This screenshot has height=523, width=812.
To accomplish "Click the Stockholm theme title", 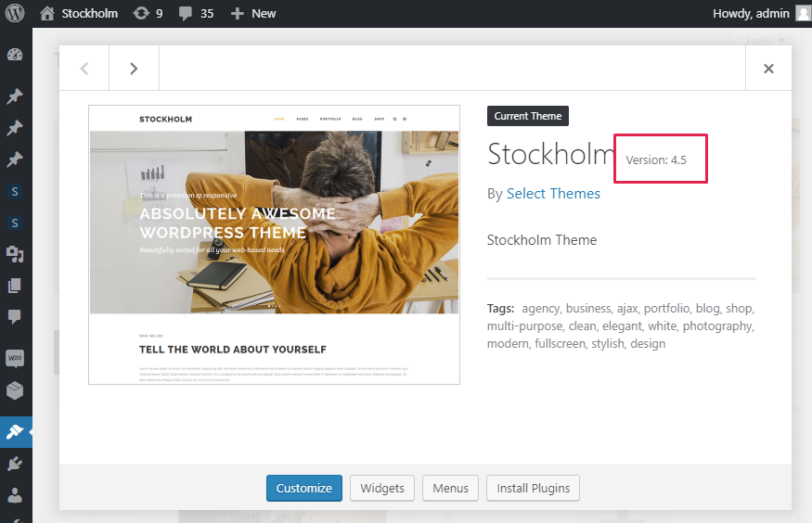I will [x=550, y=154].
